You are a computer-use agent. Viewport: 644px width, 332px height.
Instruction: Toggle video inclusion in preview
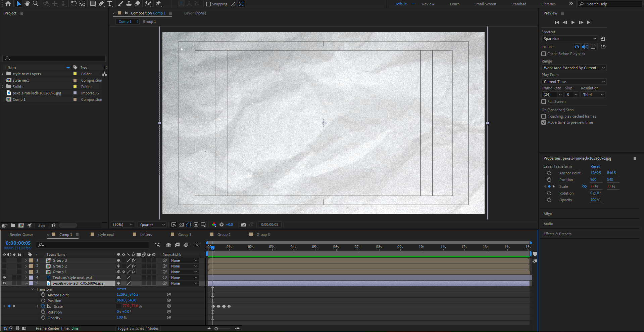[x=577, y=47]
